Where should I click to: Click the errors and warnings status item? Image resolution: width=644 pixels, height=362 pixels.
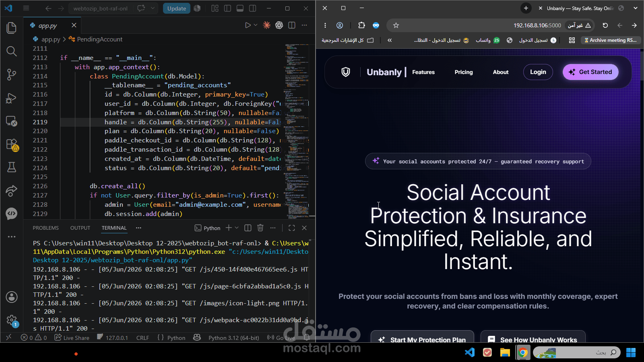34,338
